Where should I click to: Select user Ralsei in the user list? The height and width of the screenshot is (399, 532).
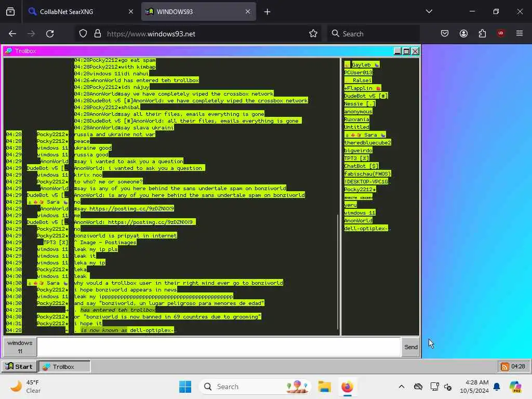358,80
